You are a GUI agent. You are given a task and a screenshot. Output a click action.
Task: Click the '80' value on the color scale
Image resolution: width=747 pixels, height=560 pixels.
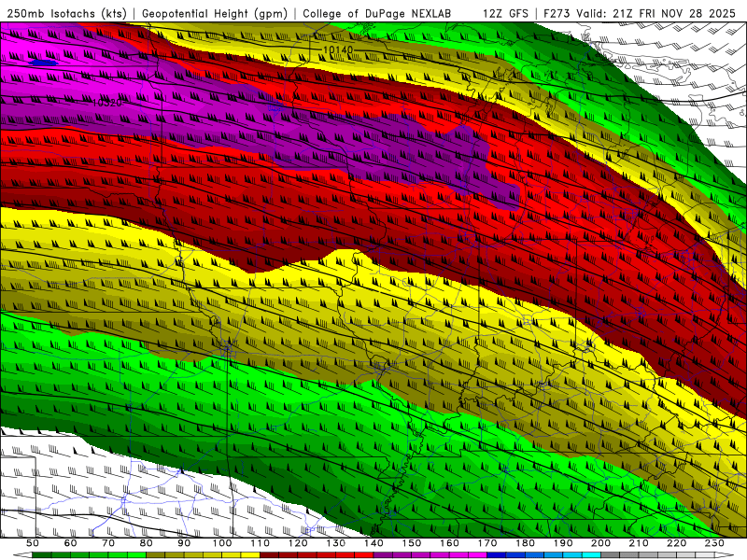click(x=147, y=543)
